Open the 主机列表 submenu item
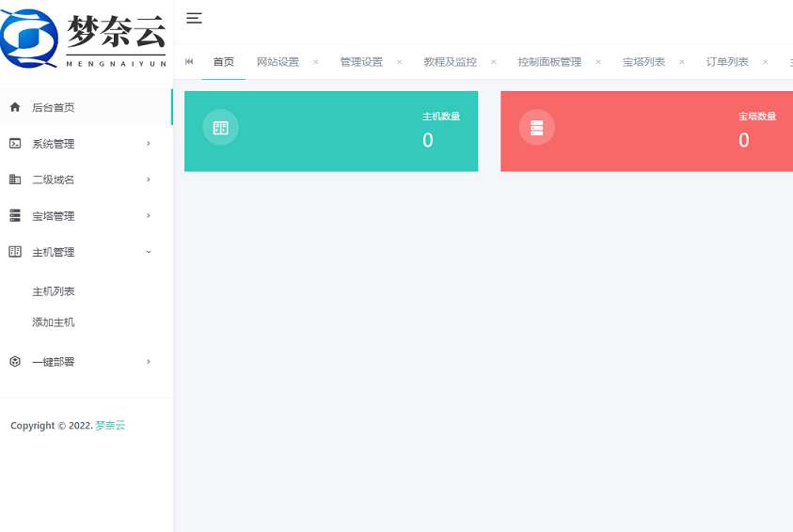 53,291
